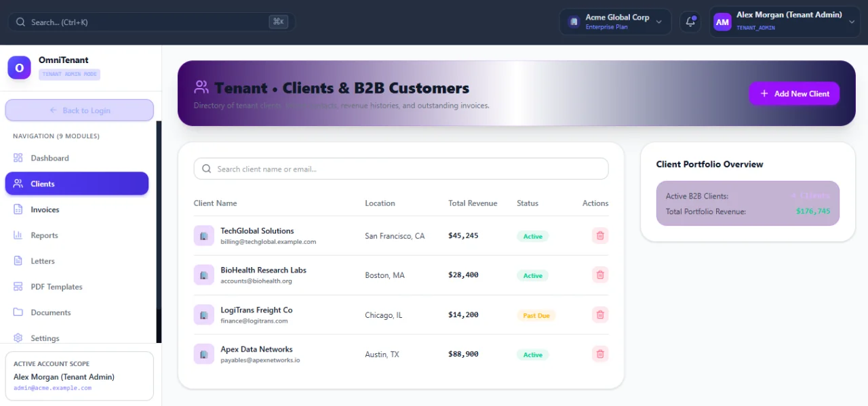Click the Client Name column header
Image resolution: width=868 pixels, height=406 pixels.
click(x=215, y=203)
